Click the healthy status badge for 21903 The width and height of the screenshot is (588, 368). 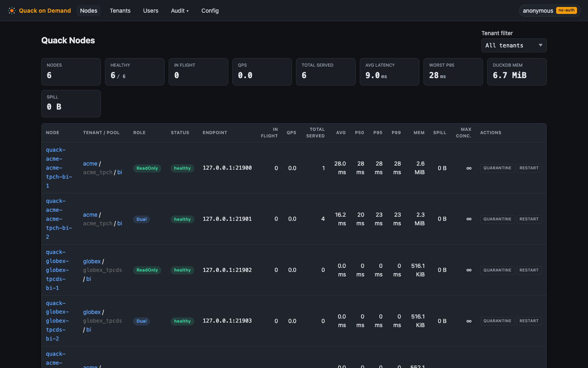click(182, 321)
